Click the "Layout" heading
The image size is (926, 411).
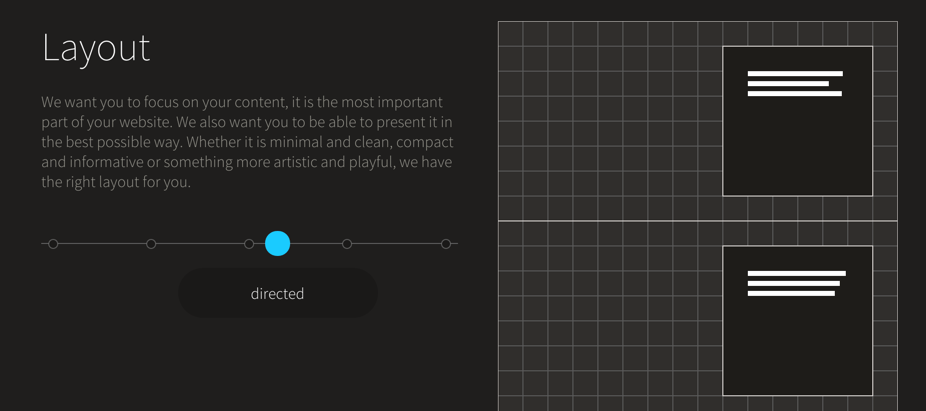[x=96, y=47]
